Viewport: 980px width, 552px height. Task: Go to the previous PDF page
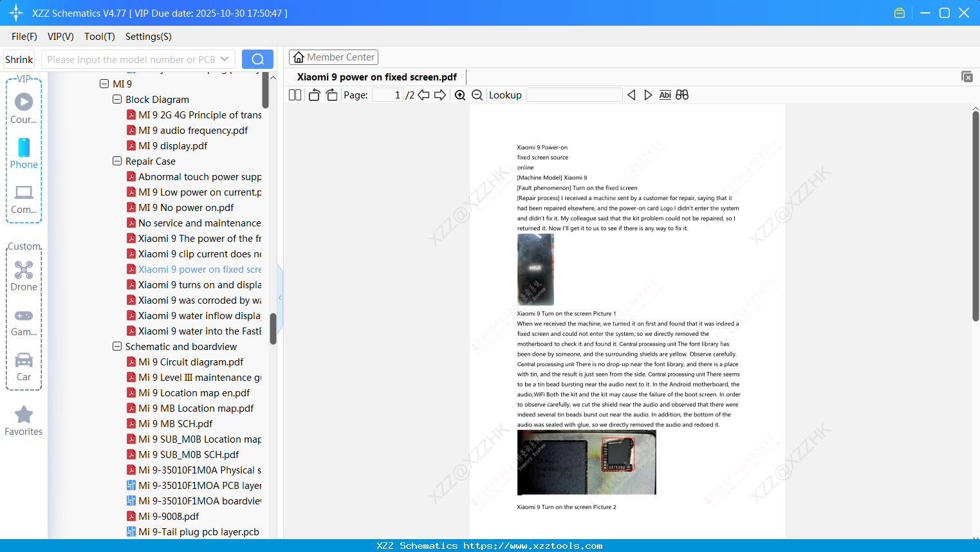click(x=423, y=95)
